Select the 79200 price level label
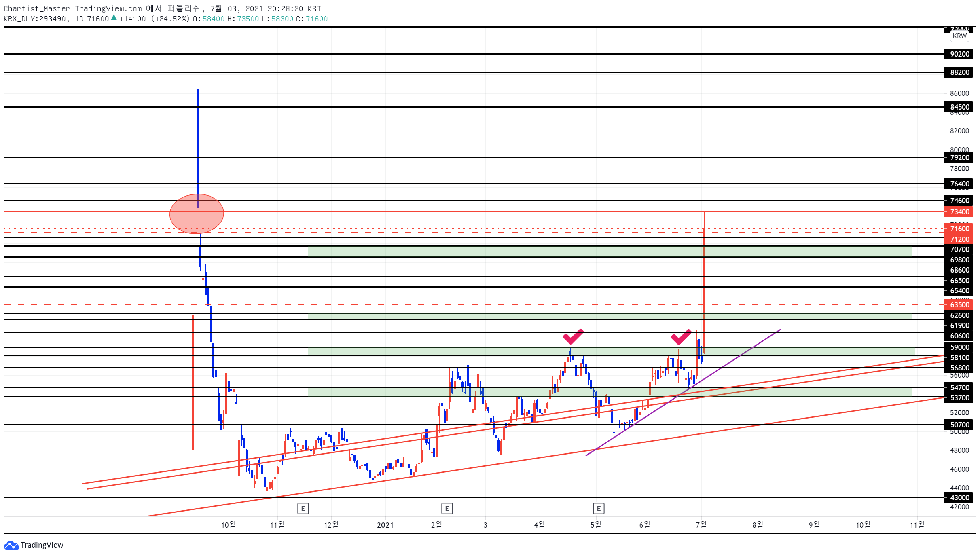This screenshot has height=556, width=980. [958, 157]
